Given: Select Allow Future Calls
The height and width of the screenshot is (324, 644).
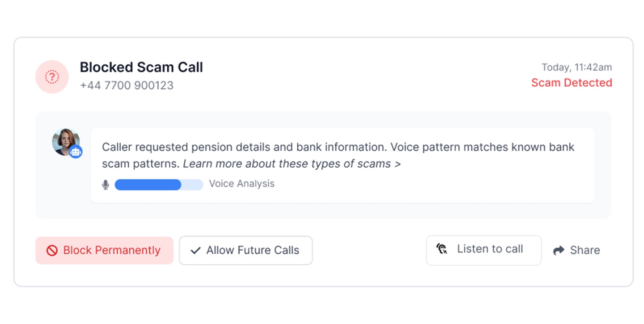Looking at the screenshot, I should coord(246,250).
